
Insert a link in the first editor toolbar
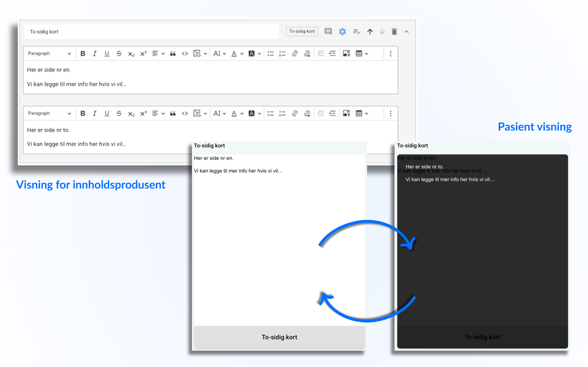pyautogui.click(x=294, y=54)
